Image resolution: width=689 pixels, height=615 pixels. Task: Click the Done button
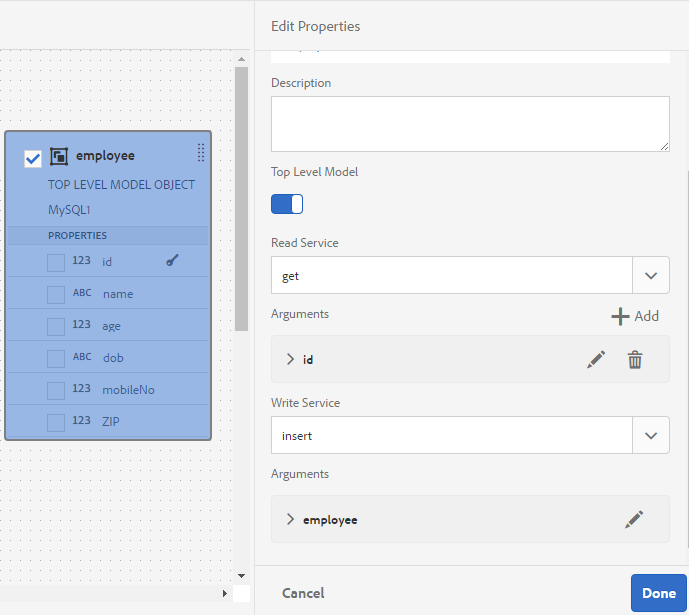[659, 593]
